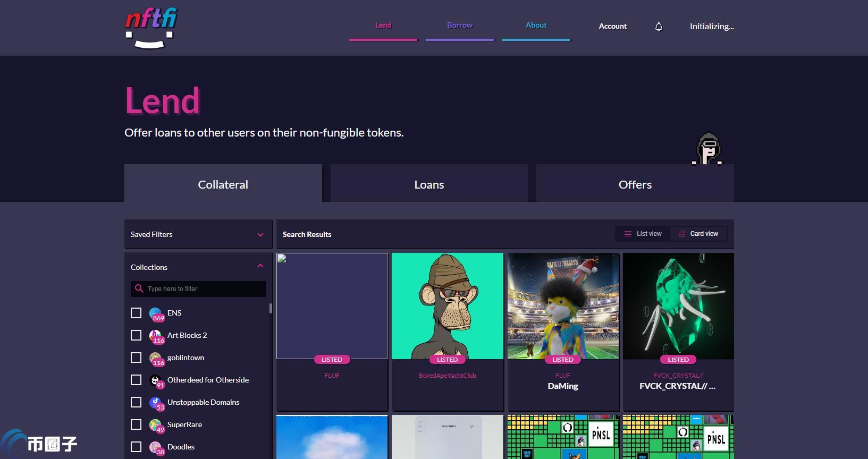Click the FVCK_CRYSTAL// ... title text
The width and height of the screenshot is (868, 459).
678,386
